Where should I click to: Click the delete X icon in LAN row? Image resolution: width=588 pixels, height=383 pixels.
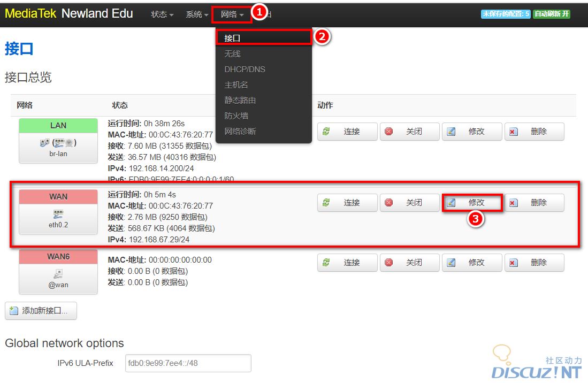coord(514,132)
